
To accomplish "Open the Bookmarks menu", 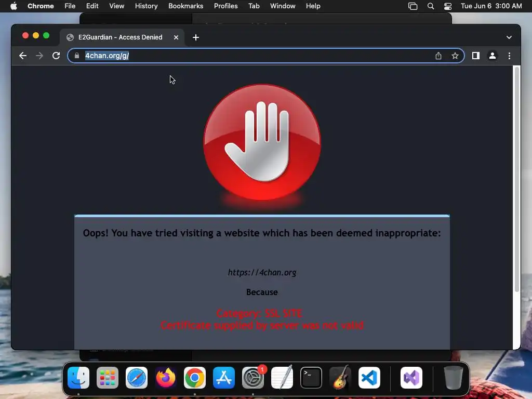I will [185, 6].
